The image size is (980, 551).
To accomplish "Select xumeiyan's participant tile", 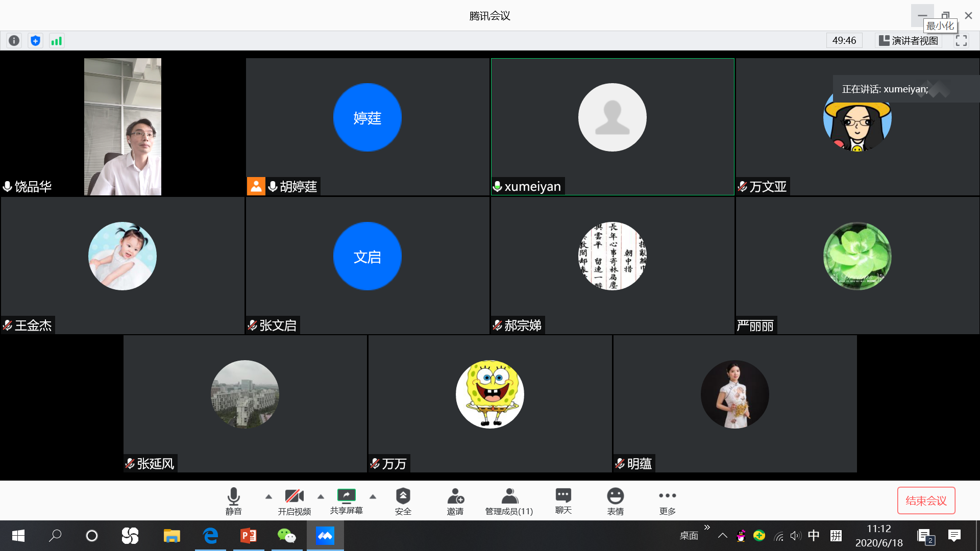I will (x=612, y=127).
